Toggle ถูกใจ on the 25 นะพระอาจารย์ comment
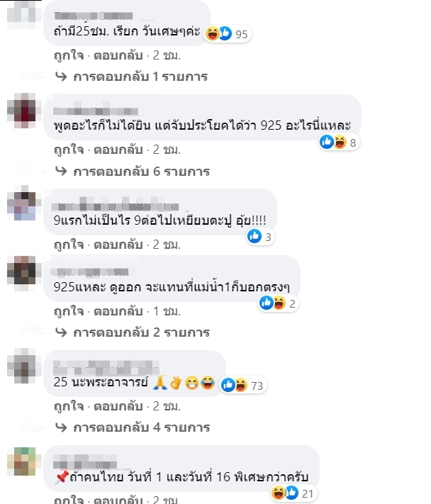Screen dimensions: 431x504 tap(69, 406)
